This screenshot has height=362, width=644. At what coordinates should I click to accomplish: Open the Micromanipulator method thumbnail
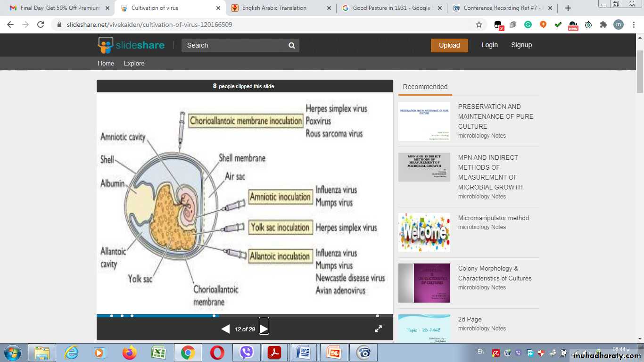[424, 232]
